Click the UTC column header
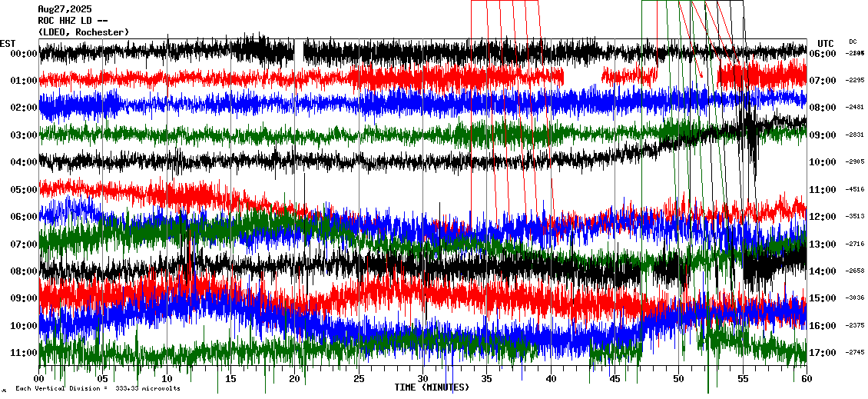This screenshot has width=868, height=399. (826, 43)
